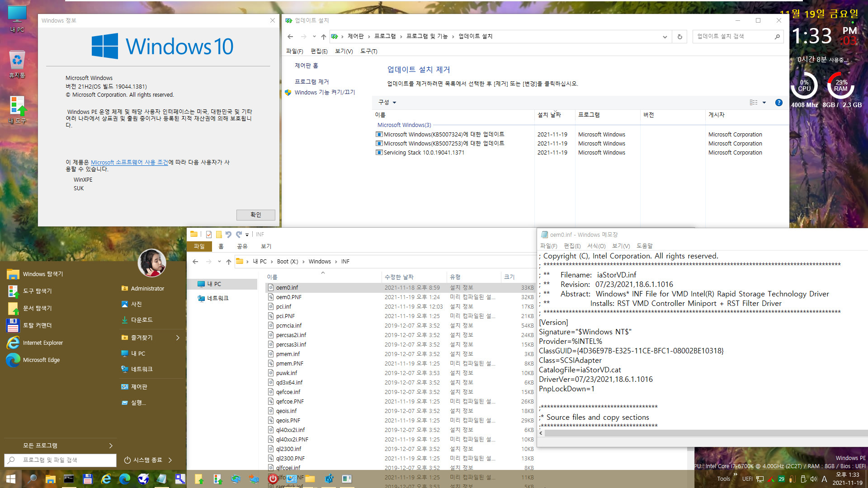Image resolution: width=868 pixels, height=488 pixels.
Task: Open Microsoft Edge icon on taskbar
Action: 125,479
